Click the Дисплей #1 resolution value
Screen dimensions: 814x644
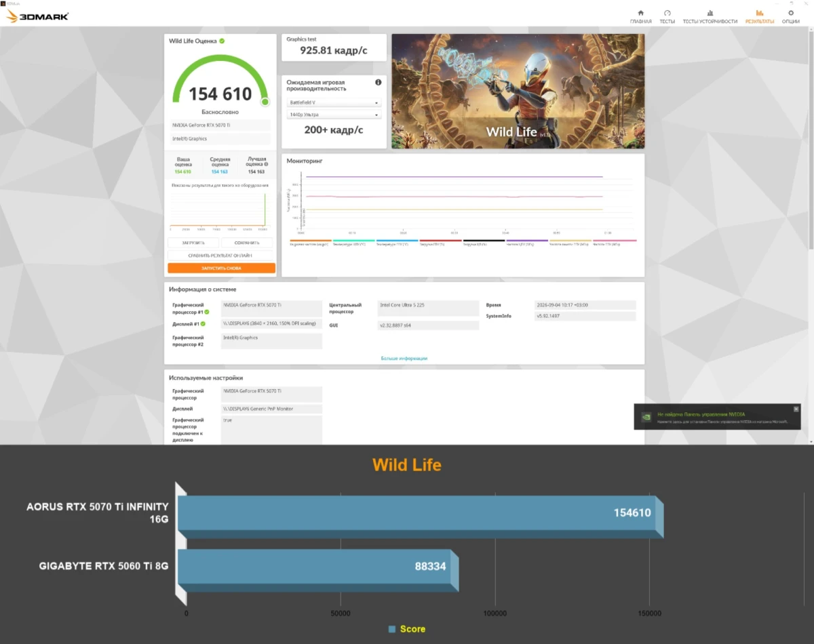(271, 324)
